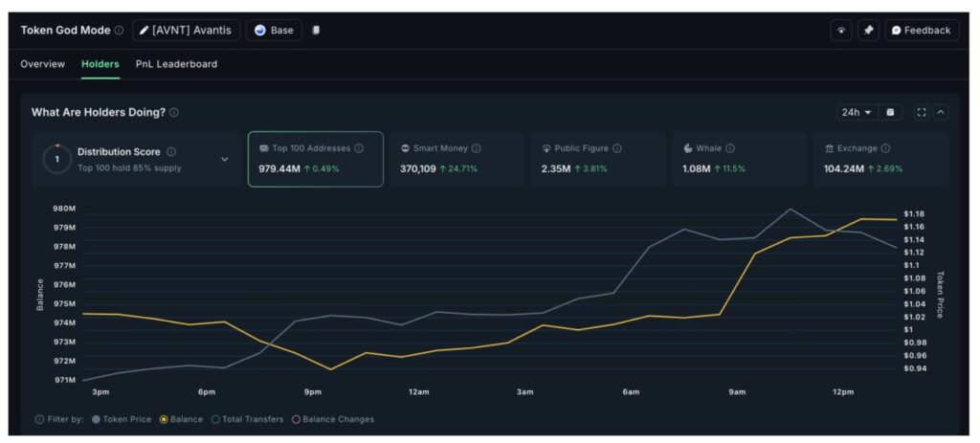Click the [AVNT] Avantis token selector
Viewport: 980px width, 443px height.
point(186,31)
